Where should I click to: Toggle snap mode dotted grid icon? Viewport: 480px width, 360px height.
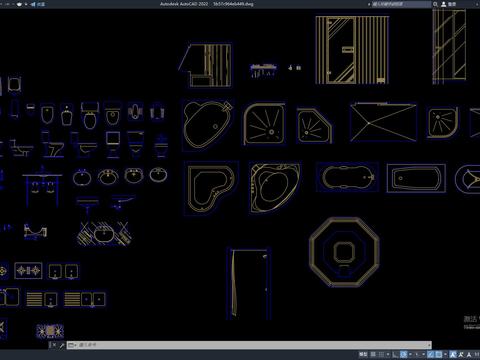pos(381,355)
